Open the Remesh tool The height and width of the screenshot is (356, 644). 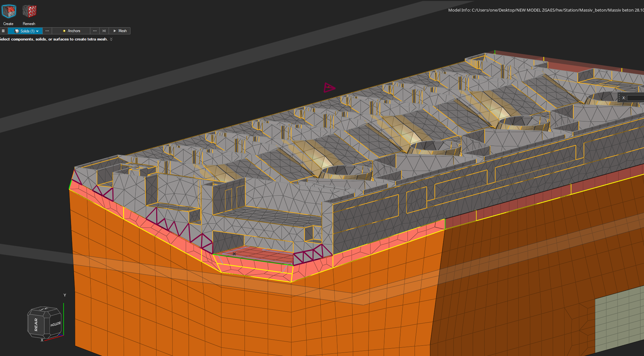click(x=29, y=12)
